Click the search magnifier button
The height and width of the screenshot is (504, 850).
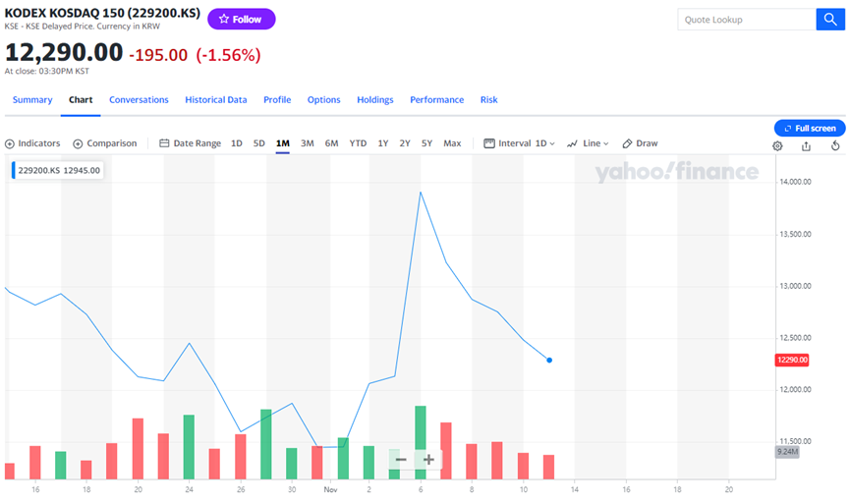click(x=830, y=20)
